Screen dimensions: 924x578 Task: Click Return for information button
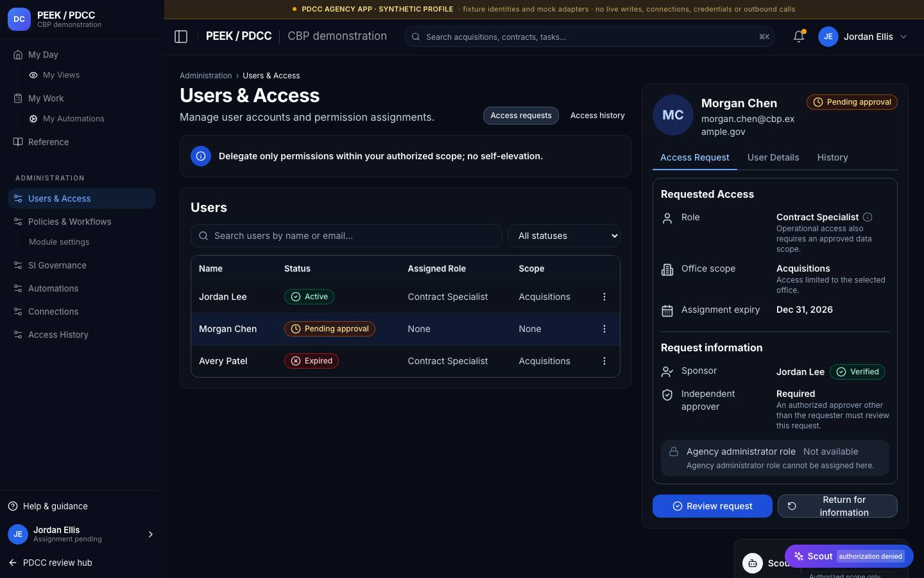pos(837,506)
